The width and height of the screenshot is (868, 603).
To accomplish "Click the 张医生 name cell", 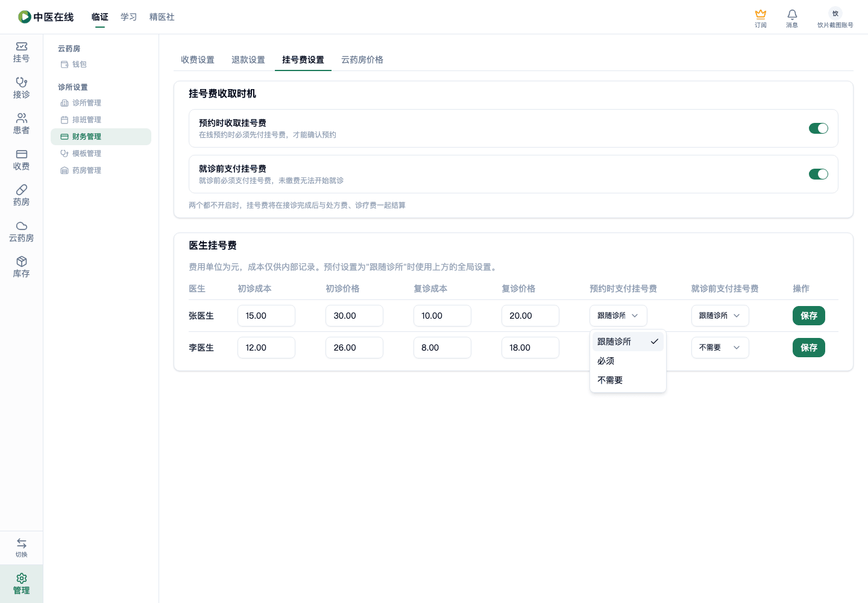I will coord(201,316).
